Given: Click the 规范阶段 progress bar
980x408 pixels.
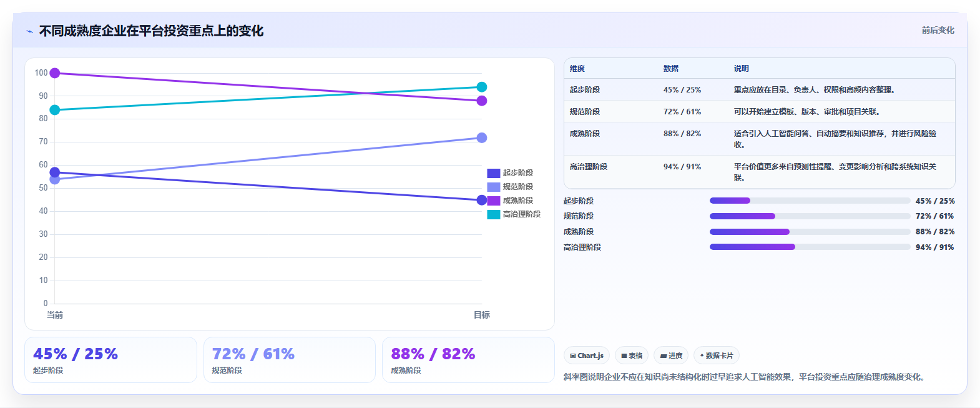Looking at the screenshot, I should point(810,216).
